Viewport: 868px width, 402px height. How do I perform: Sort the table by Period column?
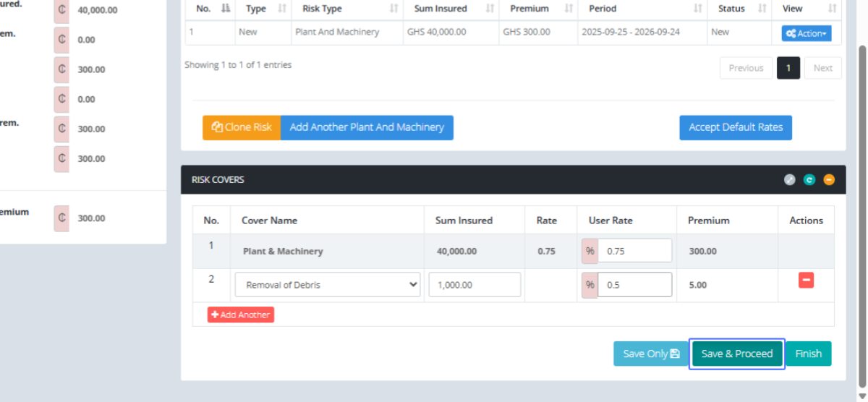[642, 9]
